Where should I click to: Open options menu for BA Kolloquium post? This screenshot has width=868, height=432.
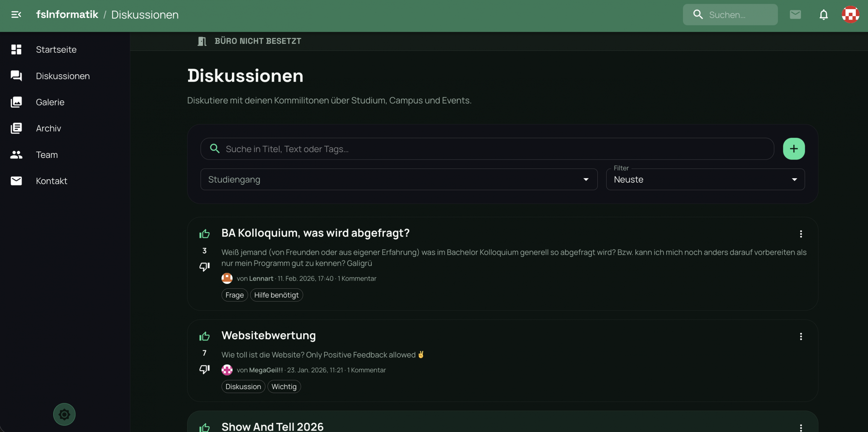coord(801,234)
